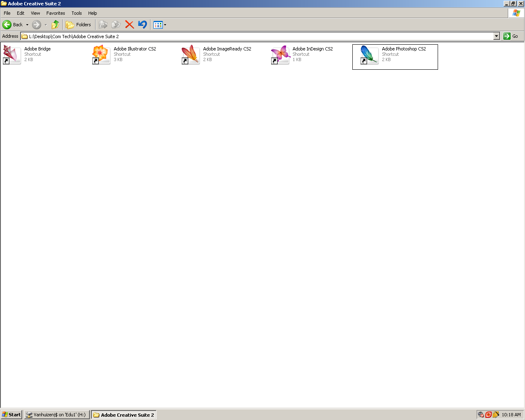Image resolution: width=525 pixels, height=420 pixels.
Task: Go up one folder level
Action: click(x=55, y=25)
